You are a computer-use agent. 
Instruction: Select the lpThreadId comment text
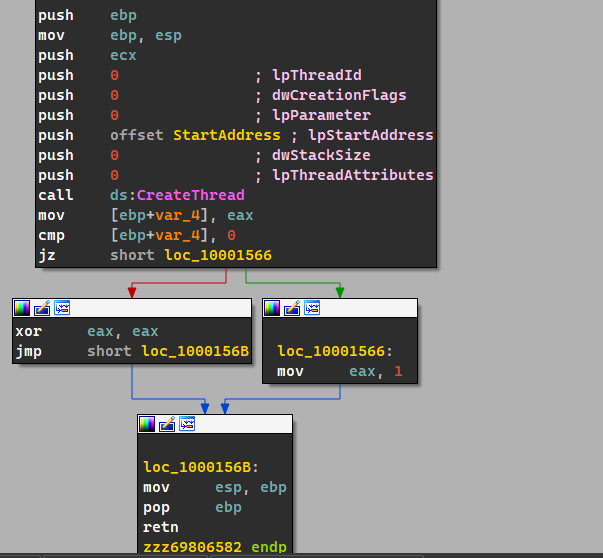click(x=318, y=75)
